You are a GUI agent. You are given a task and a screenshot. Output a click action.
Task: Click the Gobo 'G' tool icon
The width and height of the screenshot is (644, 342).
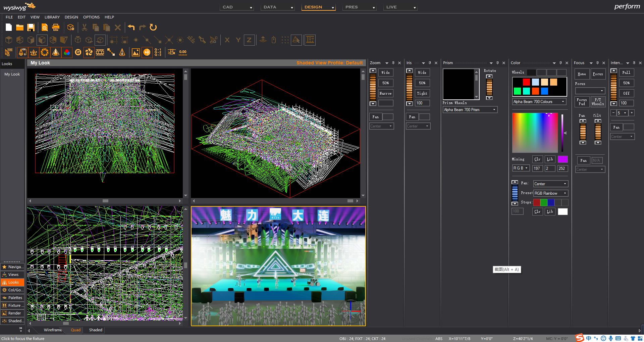(78, 52)
